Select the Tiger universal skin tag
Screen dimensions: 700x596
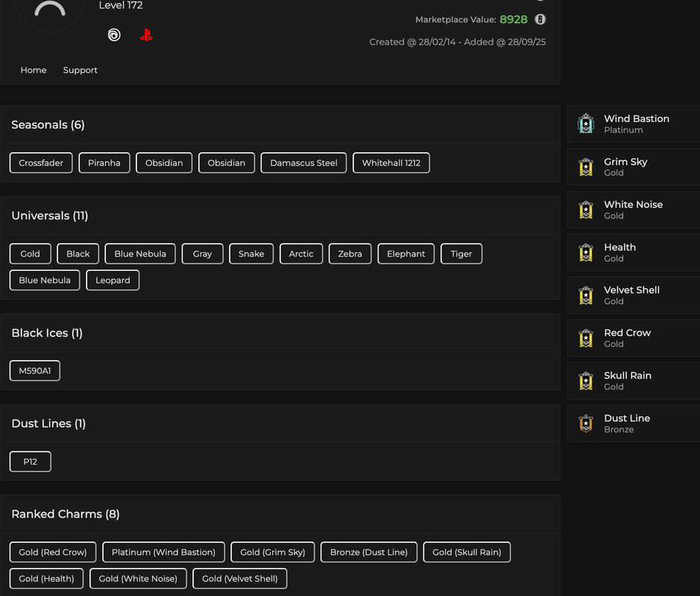tap(461, 254)
